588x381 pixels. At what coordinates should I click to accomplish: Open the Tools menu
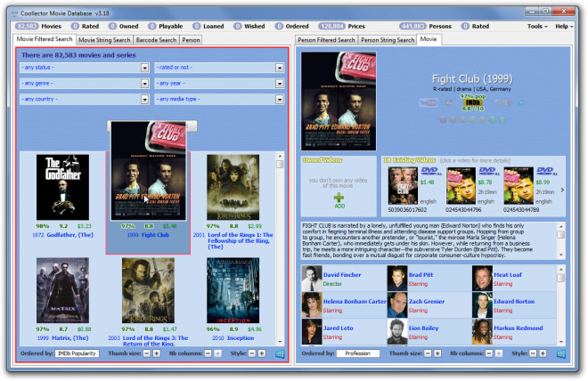click(x=537, y=26)
